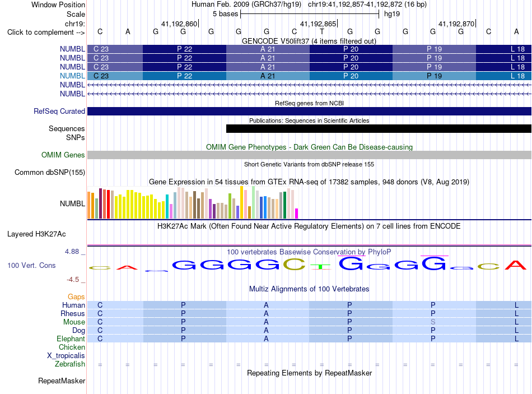The width and height of the screenshot is (532, 394).
Task: Click the GENCODE V50lift37 track title
Action: click(x=309, y=41)
